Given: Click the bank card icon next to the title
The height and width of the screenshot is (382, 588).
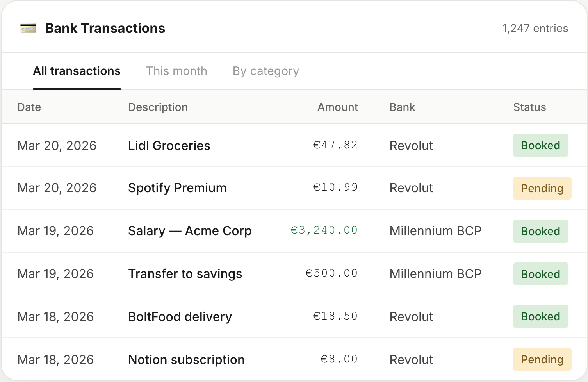Looking at the screenshot, I should (28, 28).
